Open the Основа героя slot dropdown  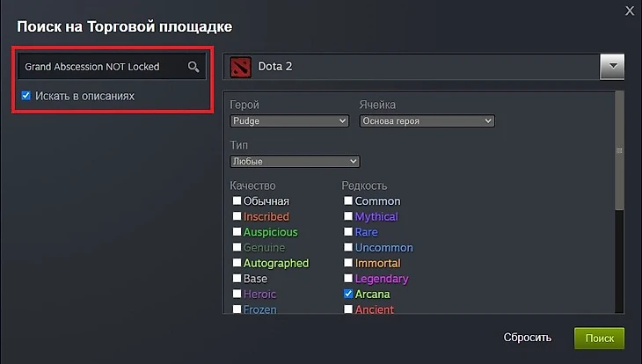click(427, 121)
